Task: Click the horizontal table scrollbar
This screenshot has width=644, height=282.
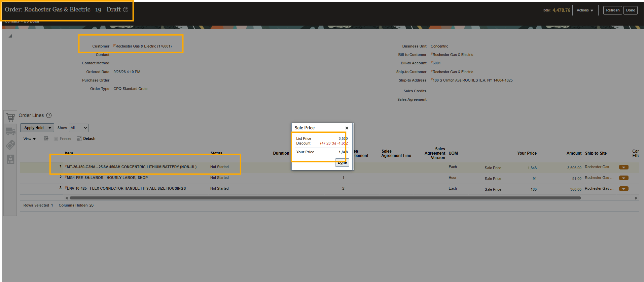Action: pyautogui.click(x=325, y=198)
